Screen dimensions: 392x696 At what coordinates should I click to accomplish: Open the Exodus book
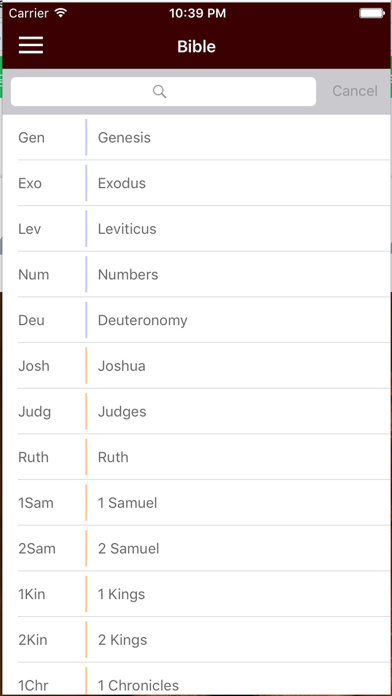pos(197,183)
